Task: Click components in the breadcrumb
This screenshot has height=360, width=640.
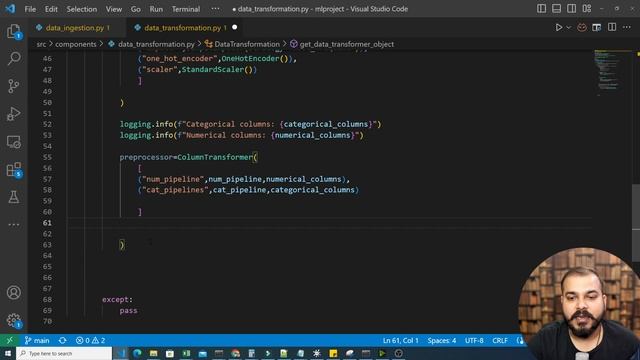Action: [76, 44]
